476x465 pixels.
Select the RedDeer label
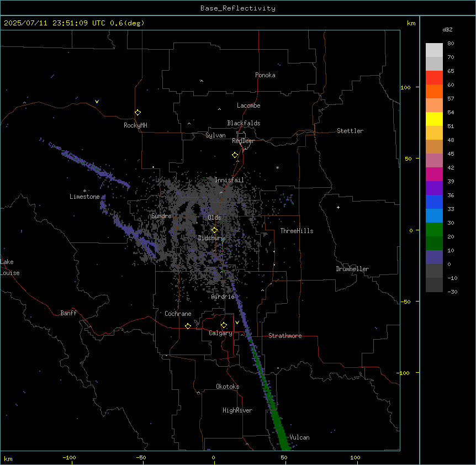click(243, 141)
